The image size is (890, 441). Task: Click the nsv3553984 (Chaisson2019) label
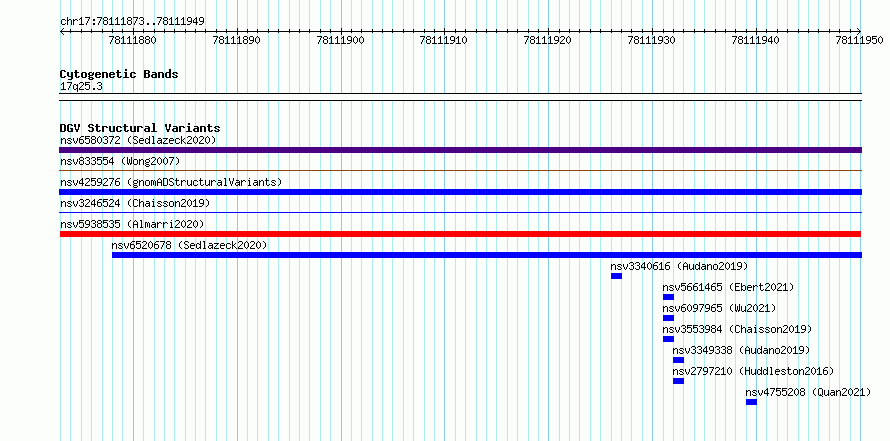(x=737, y=329)
